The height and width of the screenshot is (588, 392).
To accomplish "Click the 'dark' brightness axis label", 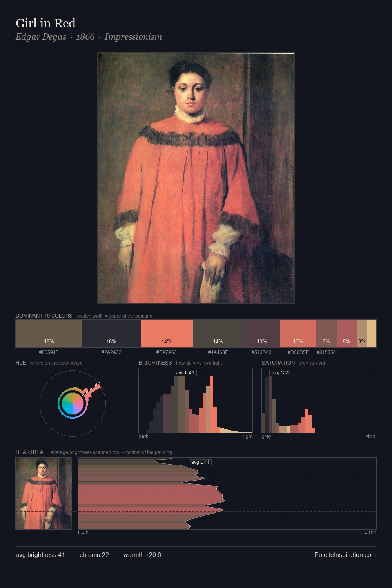I will 143,436.
